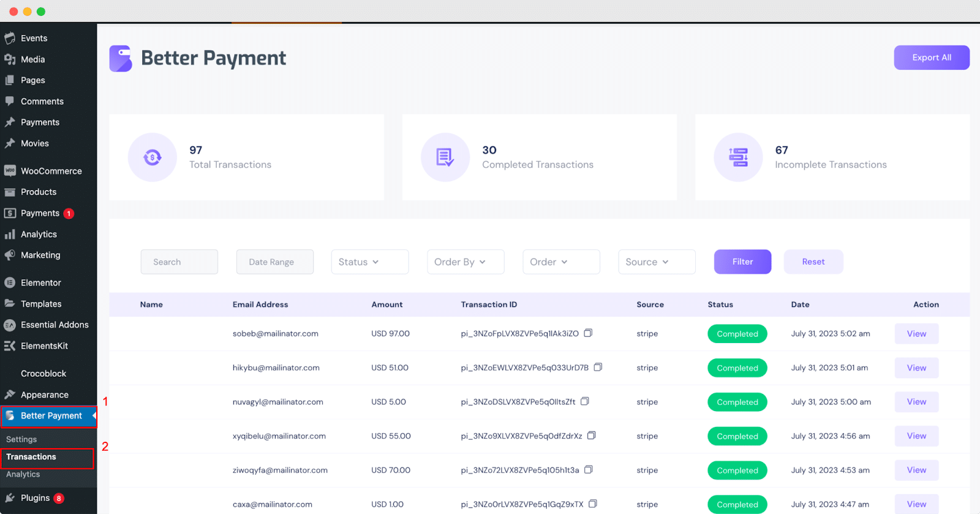980x514 pixels.
Task: Expand the Order dropdown
Action: tap(561, 262)
